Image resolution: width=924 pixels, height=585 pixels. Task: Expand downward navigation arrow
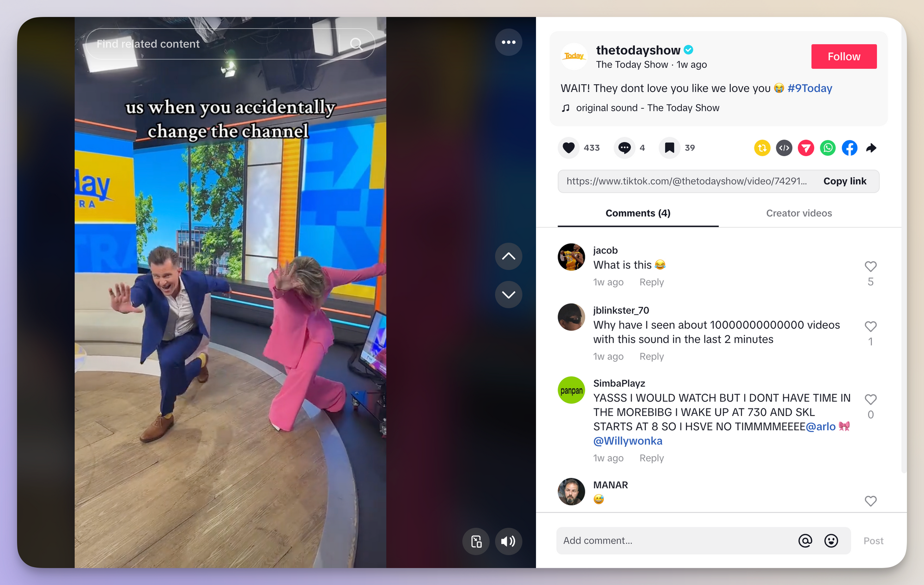(x=508, y=294)
